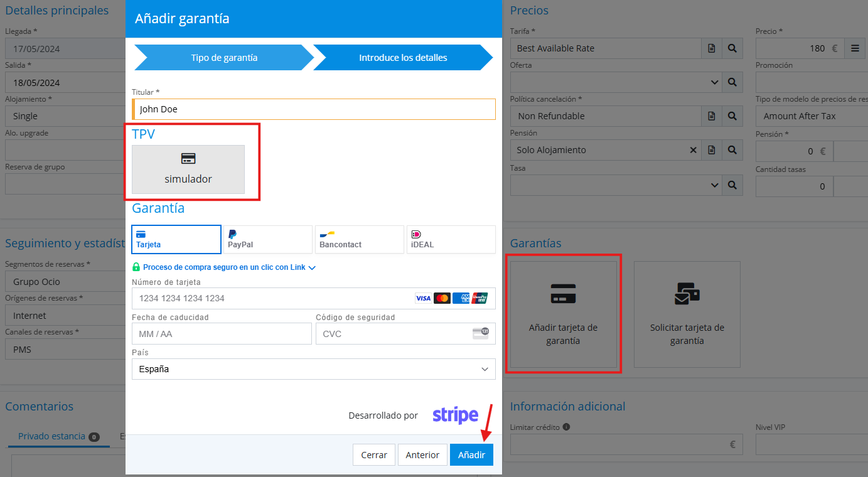Choose iDEAL as payment method
This screenshot has width=868, height=477.
451,239
